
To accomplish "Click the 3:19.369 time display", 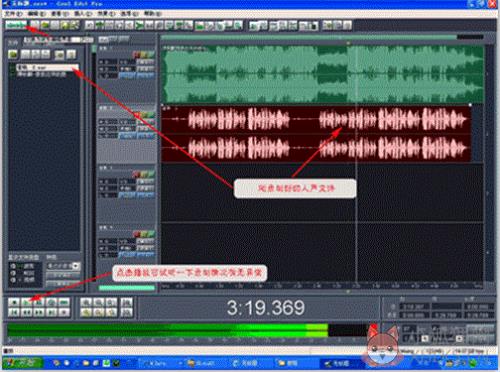I will pos(266,308).
